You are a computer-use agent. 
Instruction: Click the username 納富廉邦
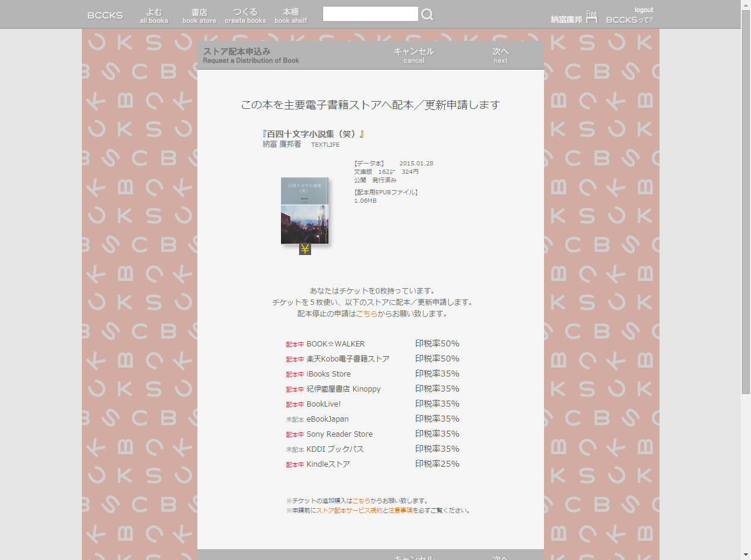point(566,19)
